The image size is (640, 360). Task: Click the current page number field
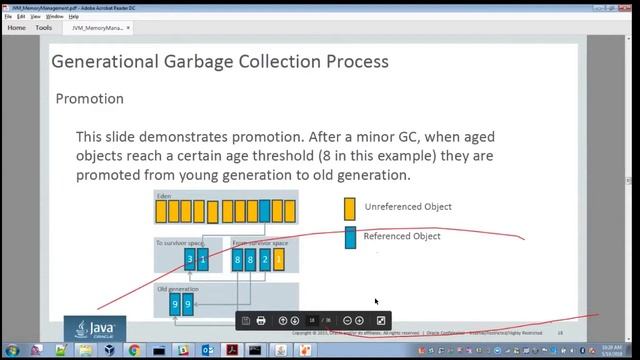312,321
